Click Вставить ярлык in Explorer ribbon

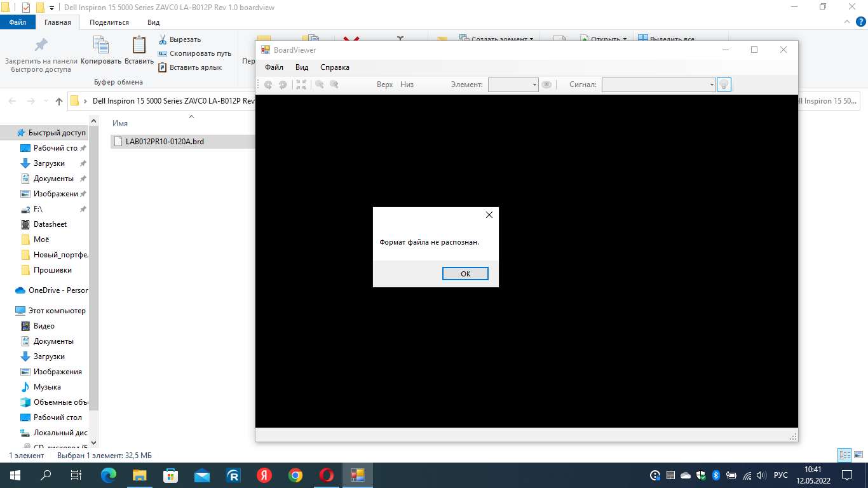click(190, 67)
